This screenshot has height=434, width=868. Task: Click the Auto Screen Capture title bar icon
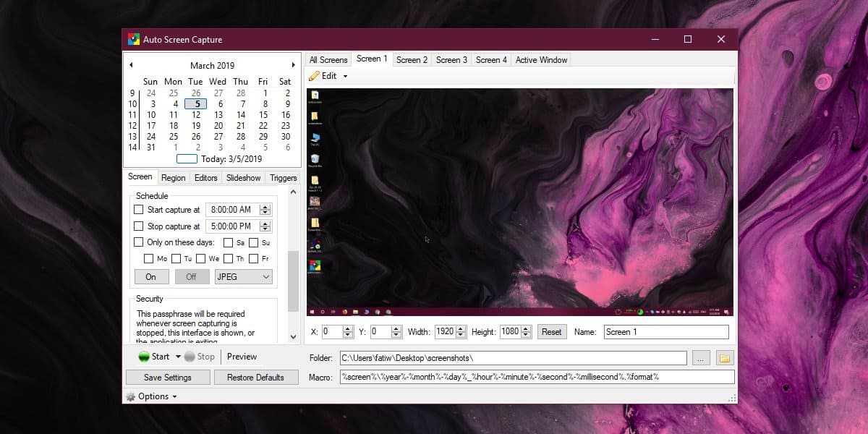click(x=132, y=39)
